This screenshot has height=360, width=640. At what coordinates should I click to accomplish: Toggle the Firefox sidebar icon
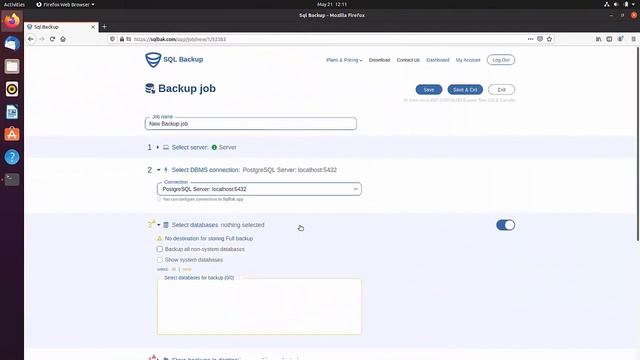point(609,39)
